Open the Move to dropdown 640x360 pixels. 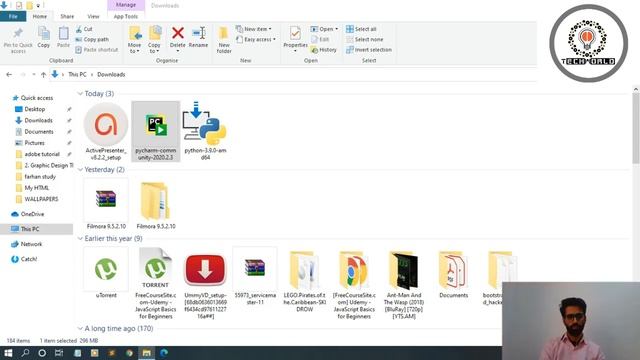(134, 40)
